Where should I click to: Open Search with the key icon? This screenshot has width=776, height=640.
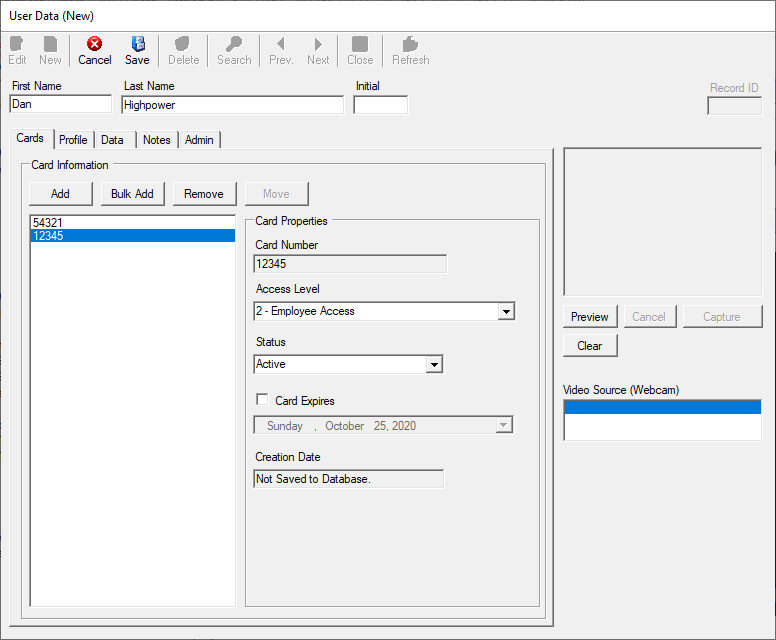[234, 50]
